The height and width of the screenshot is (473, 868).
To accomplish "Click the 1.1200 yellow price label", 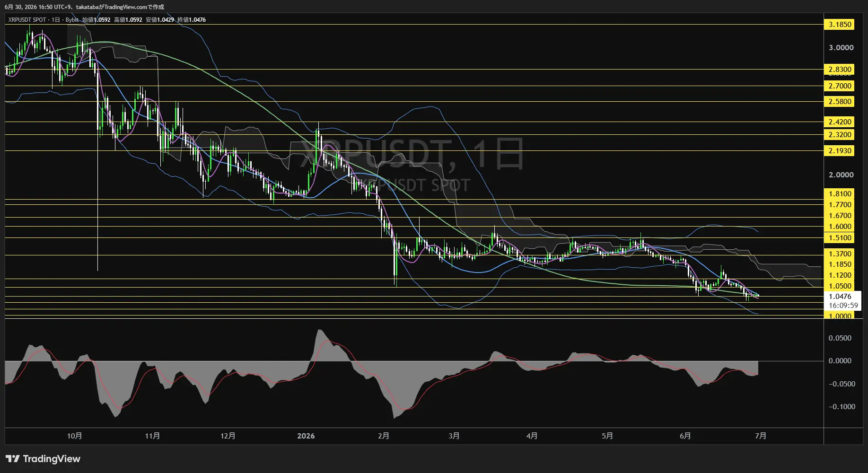I will click(840, 275).
